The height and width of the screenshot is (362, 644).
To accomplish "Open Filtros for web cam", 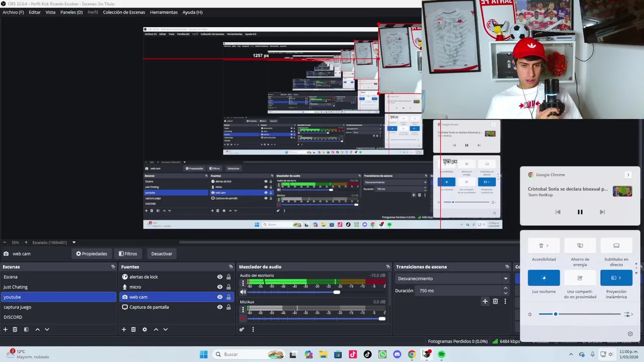I will 128,254.
